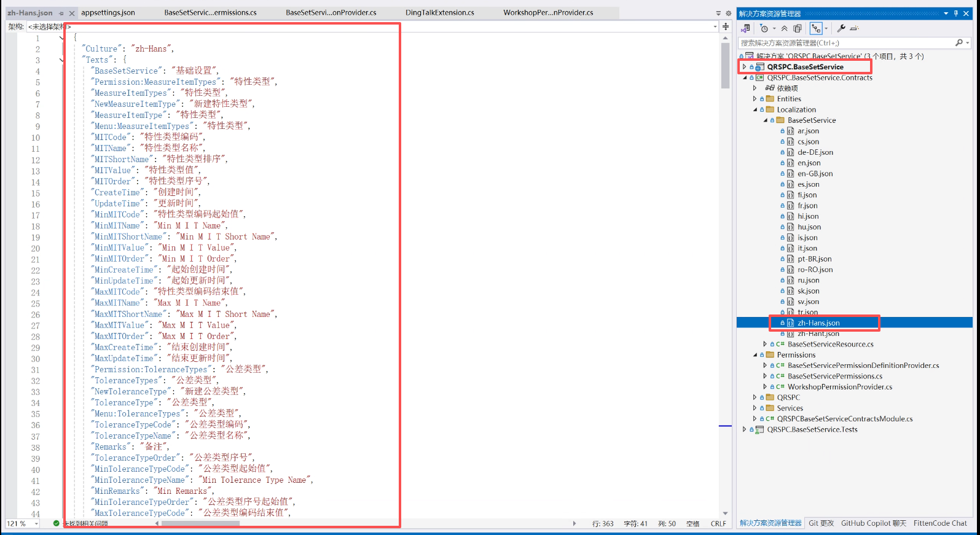
Task: Switch to the GitHub Copilot chat tab
Action: coord(873,523)
